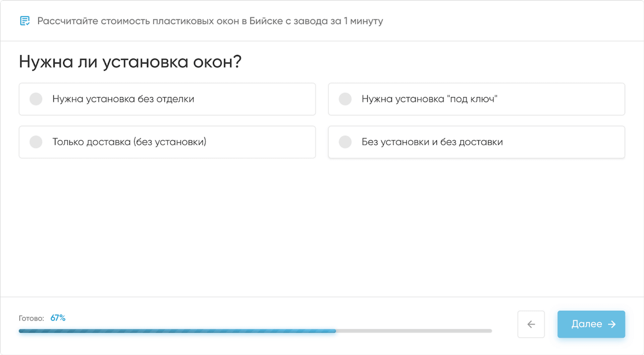Click the «под ключ» option label text

pyautogui.click(x=429, y=99)
